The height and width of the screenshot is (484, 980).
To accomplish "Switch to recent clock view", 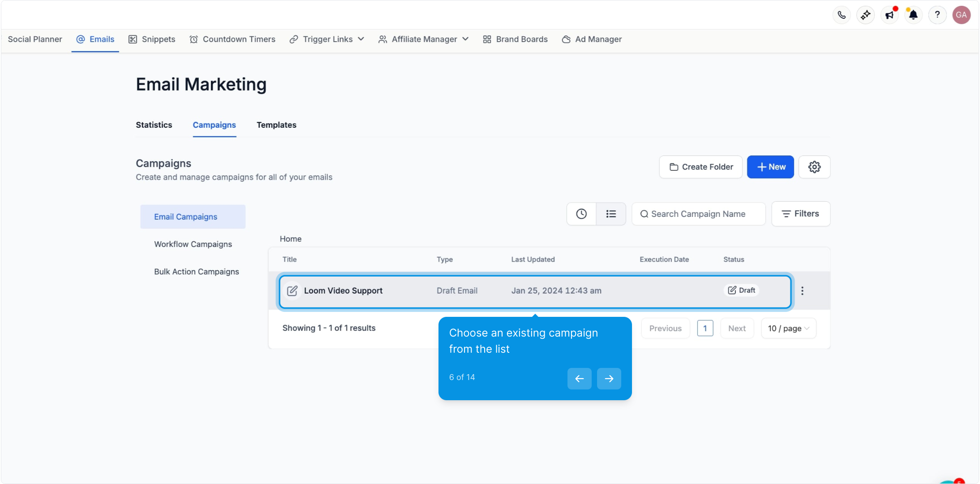I will [581, 214].
